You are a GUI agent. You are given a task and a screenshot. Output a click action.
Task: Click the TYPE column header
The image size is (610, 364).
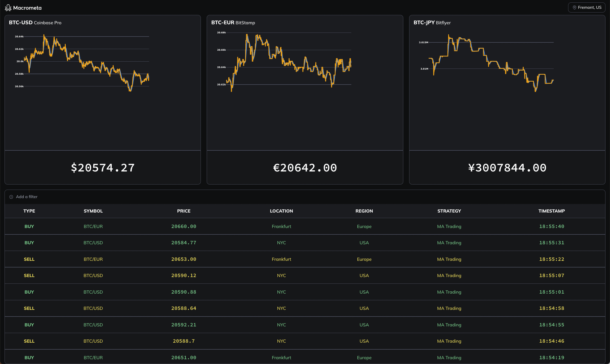pyautogui.click(x=29, y=211)
